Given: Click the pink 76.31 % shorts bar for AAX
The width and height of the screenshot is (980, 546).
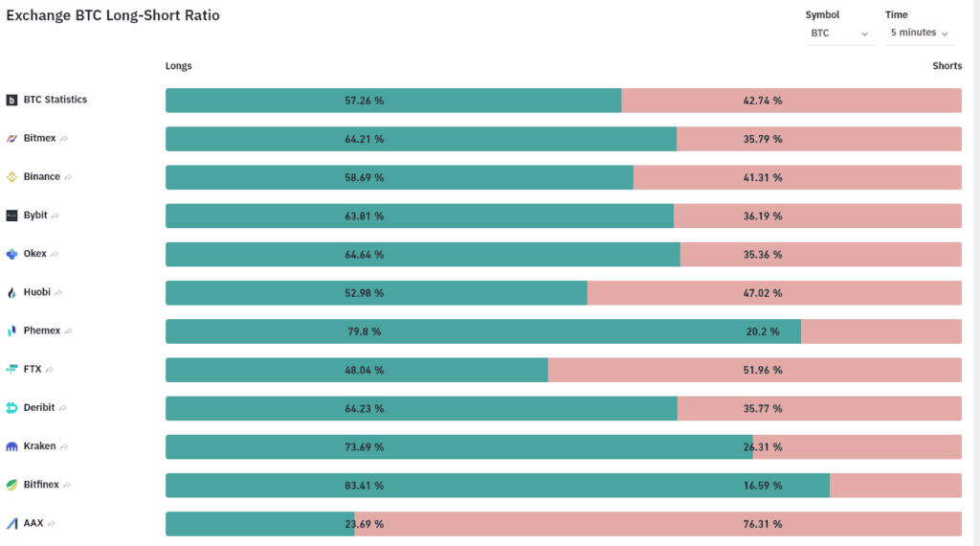Looking at the screenshot, I should [x=658, y=524].
